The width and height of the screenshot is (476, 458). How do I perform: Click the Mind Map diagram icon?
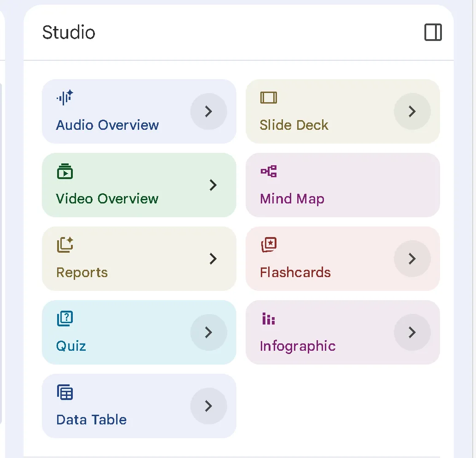pos(269,171)
